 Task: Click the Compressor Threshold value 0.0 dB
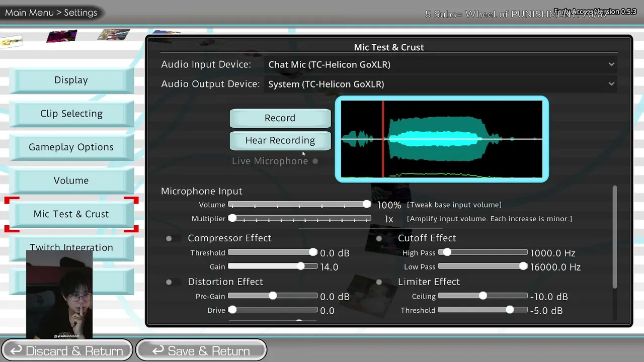[x=335, y=253]
